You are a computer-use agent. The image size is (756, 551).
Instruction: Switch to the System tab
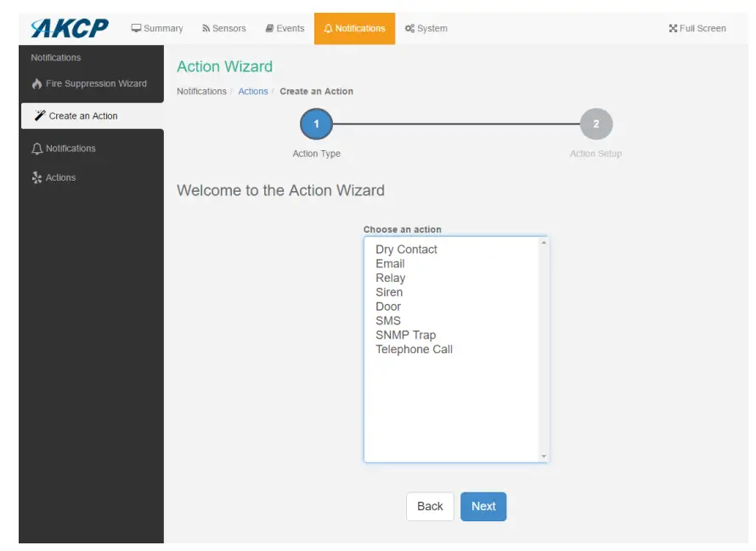426,29
